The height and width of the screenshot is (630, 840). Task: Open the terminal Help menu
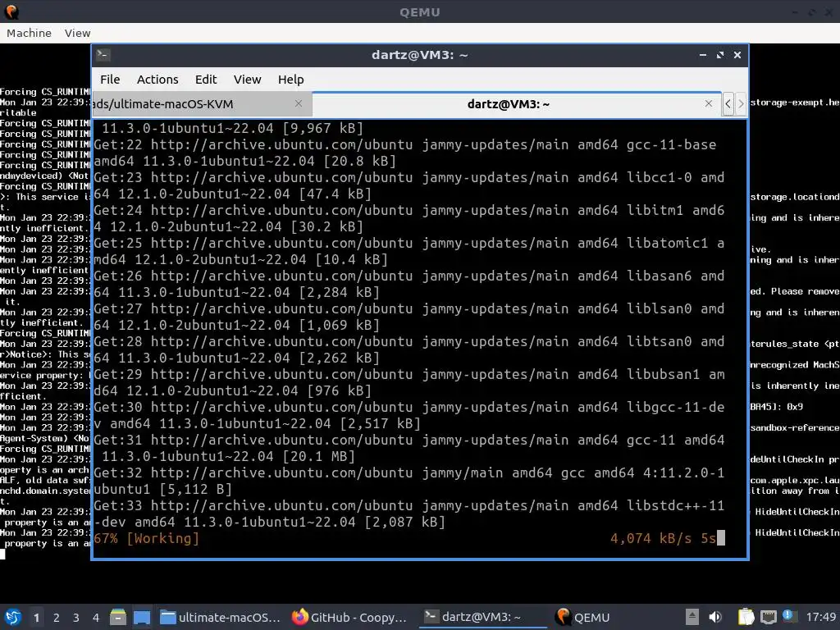[x=291, y=80]
